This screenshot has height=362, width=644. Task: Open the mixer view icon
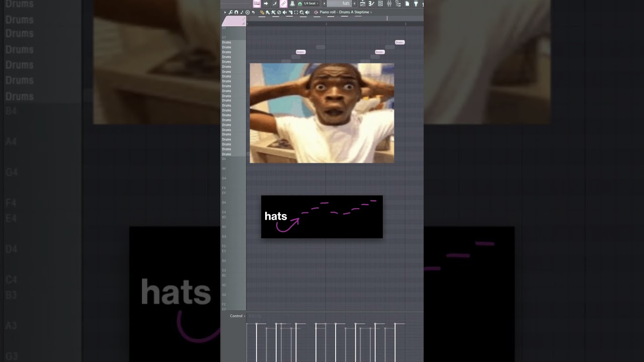point(389,4)
